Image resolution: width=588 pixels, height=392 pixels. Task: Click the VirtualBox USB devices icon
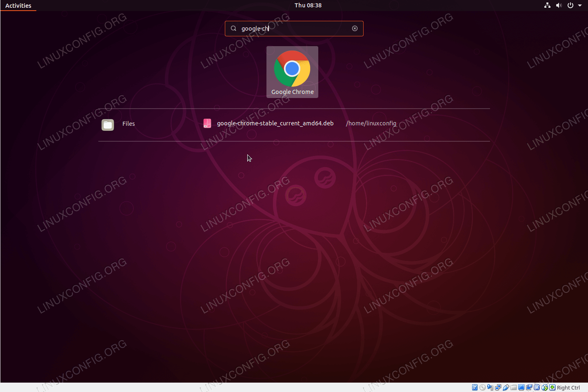(506, 388)
